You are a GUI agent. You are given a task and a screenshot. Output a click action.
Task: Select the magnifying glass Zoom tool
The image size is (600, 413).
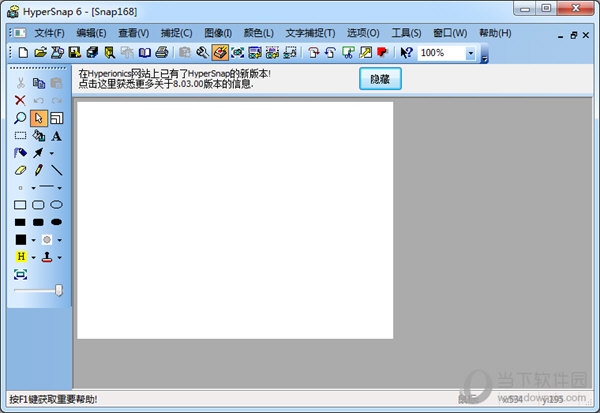20,118
